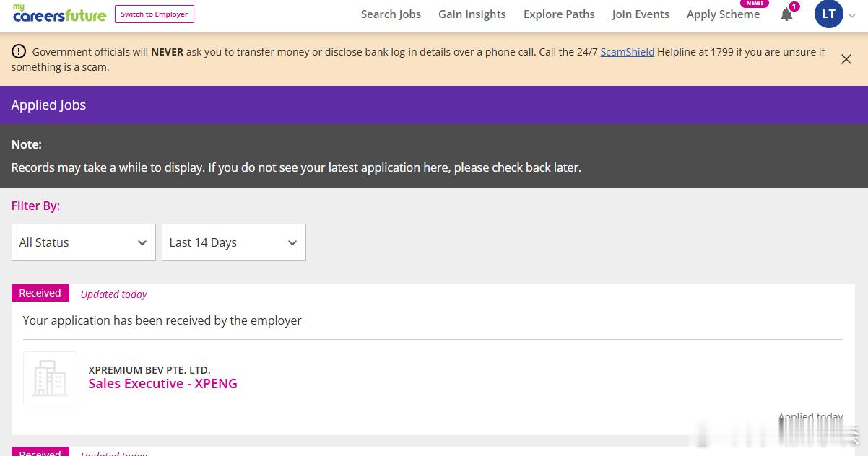Dismiss the scam warning banner
This screenshot has width=868, height=456.
coord(846,59)
